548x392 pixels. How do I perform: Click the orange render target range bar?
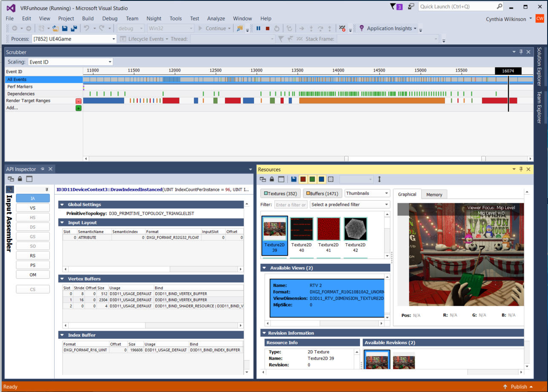click(x=372, y=101)
